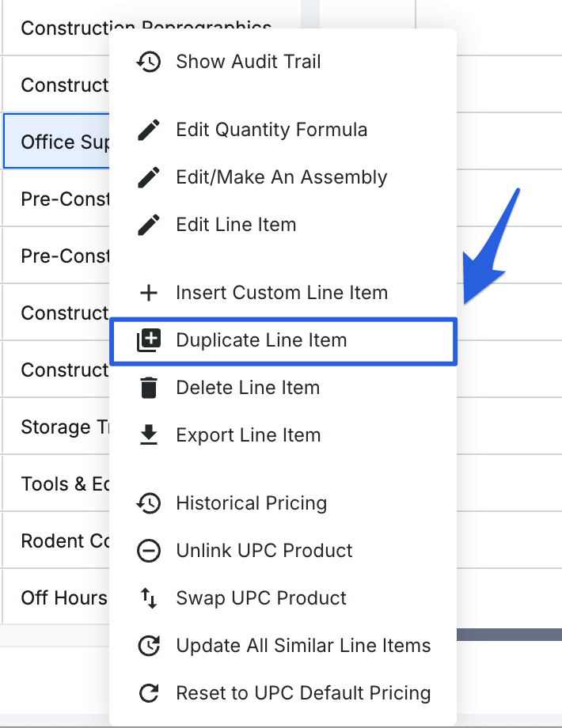Click the horizontal scrollbar at bottom right
562x728 pixels.
(x=508, y=634)
